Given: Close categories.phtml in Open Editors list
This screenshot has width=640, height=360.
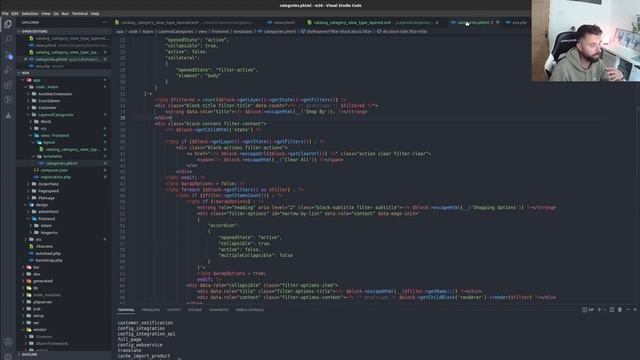Looking at the screenshot, I should click(x=26, y=59).
